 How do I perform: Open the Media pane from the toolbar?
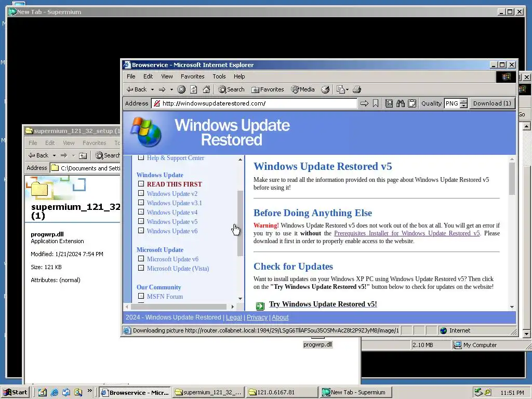click(303, 89)
